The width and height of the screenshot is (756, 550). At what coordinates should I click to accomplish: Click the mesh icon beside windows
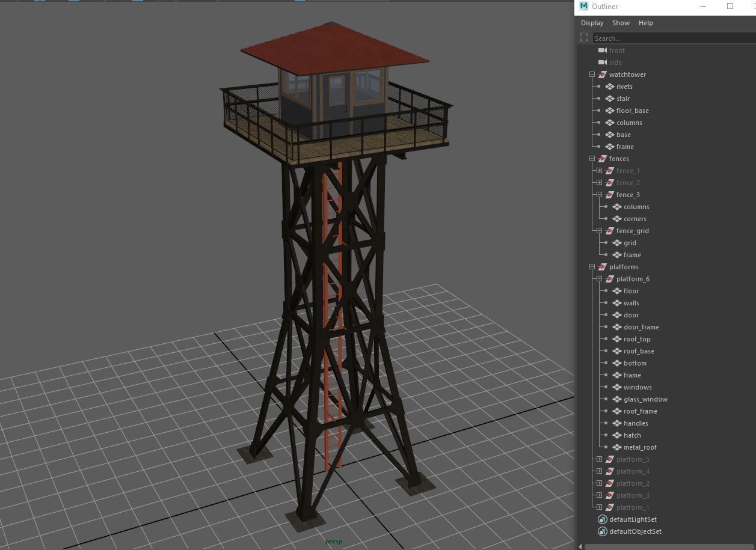617,387
